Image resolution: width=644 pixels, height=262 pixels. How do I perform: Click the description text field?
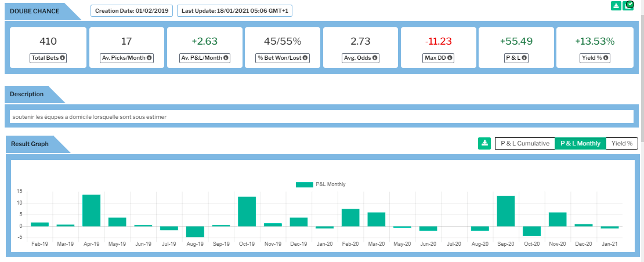321,117
